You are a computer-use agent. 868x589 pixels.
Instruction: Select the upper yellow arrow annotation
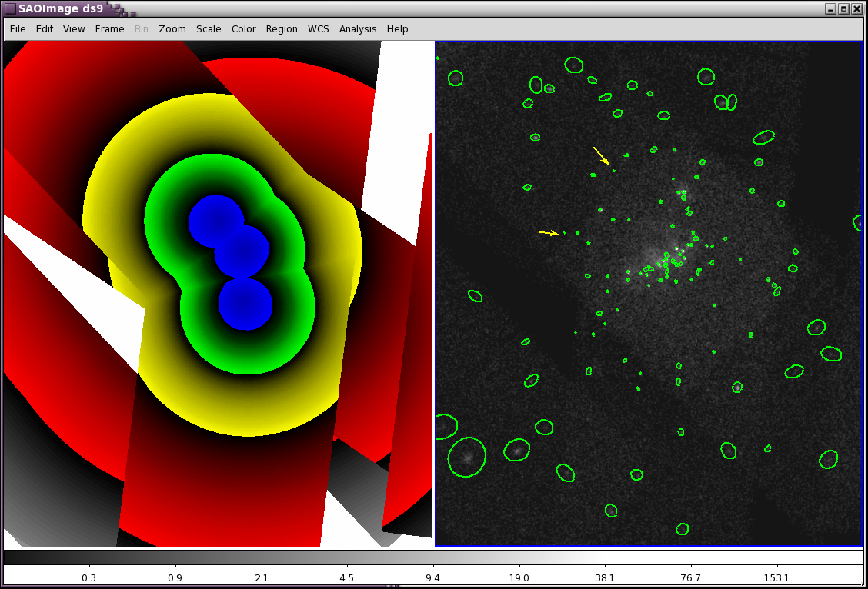tap(601, 155)
